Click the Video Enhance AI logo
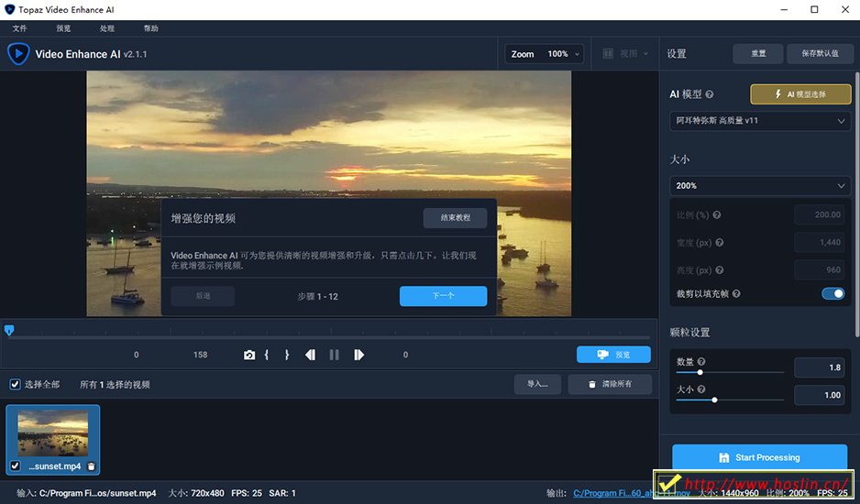Image resolution: width=860 pixels, height=504 pixels. coord(18,54)
